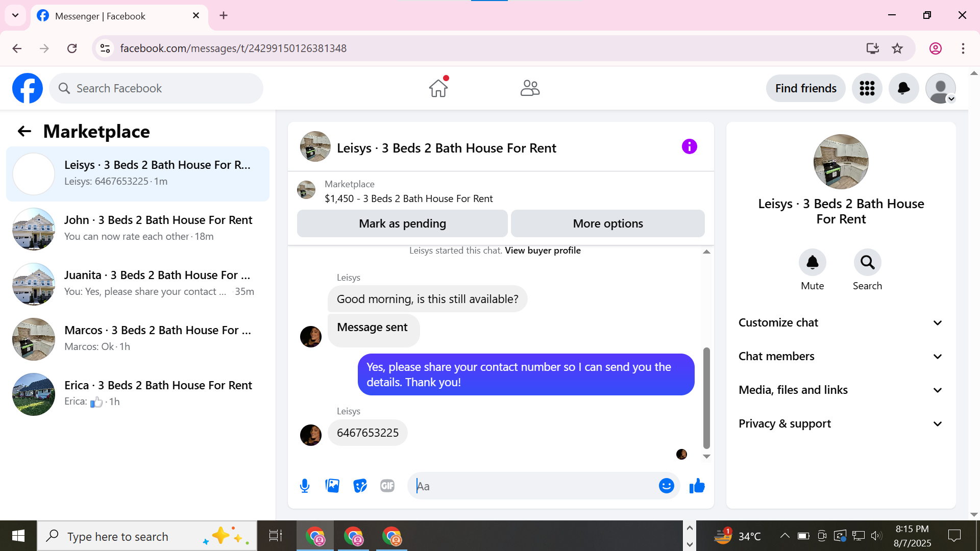Image resolution: width=980 pixels, height=551 pixels.
Task: Open View buyer profile link
Action: pyautogui.click(x=543, y=251)
